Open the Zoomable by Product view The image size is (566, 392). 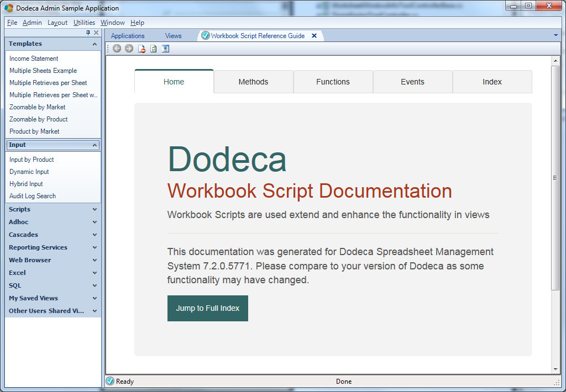[x=38, y=119]
